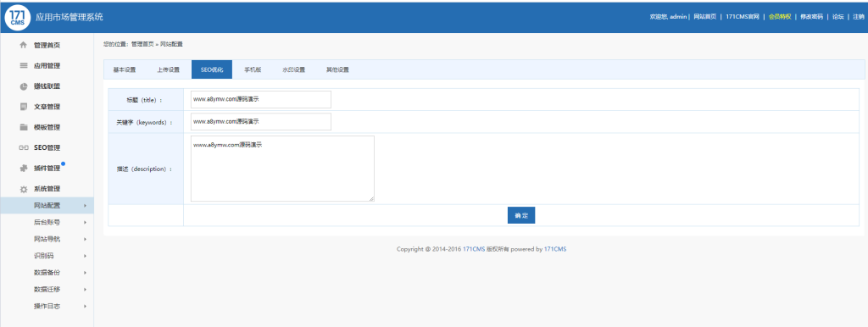Image resolution: width=868 pixels, height=327 pixels.
Task: Open 数据备份 in the sidebar
Action: [x=47, y=272]
